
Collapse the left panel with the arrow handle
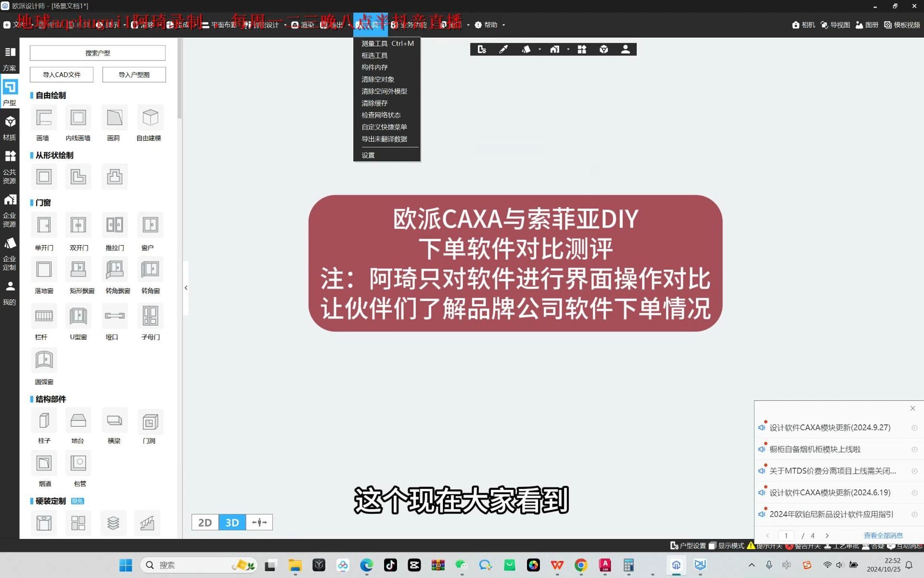[186, 288]
